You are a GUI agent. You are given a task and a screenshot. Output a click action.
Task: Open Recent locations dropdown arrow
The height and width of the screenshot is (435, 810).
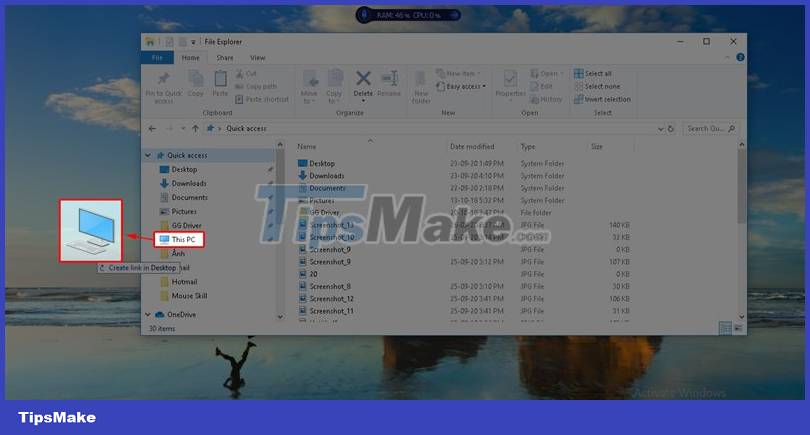[x=183, y=129]
